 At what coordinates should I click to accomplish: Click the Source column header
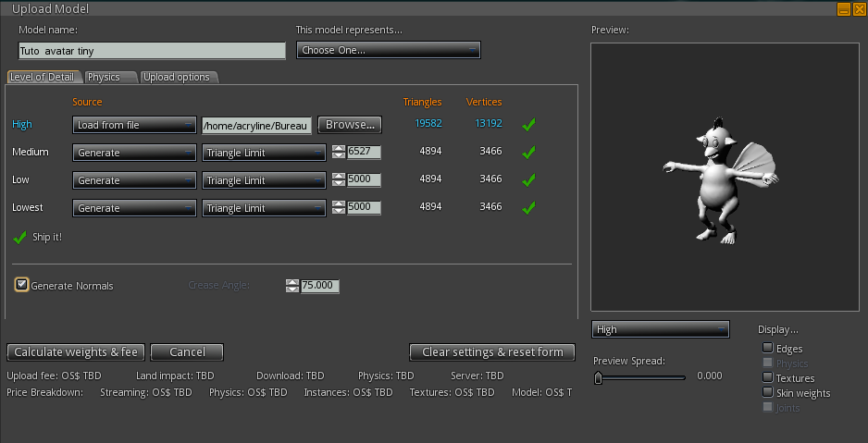point(87,102)
